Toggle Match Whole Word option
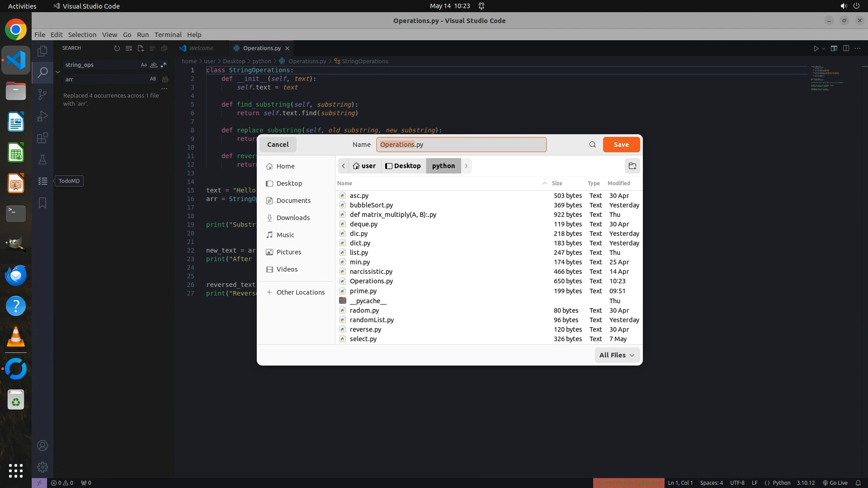Viewport: 868px width, 488px height. pyautogui.click(x=154, y=65)
